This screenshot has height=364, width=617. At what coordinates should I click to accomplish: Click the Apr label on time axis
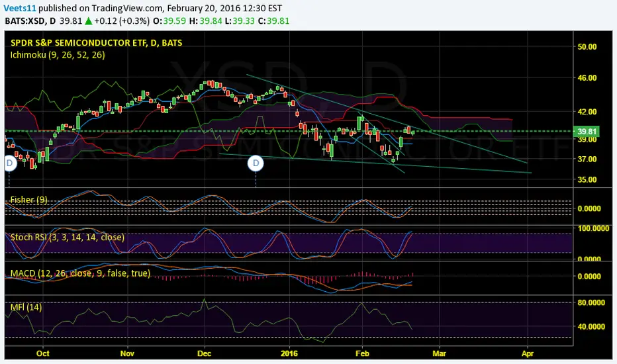tap(527, 353)
